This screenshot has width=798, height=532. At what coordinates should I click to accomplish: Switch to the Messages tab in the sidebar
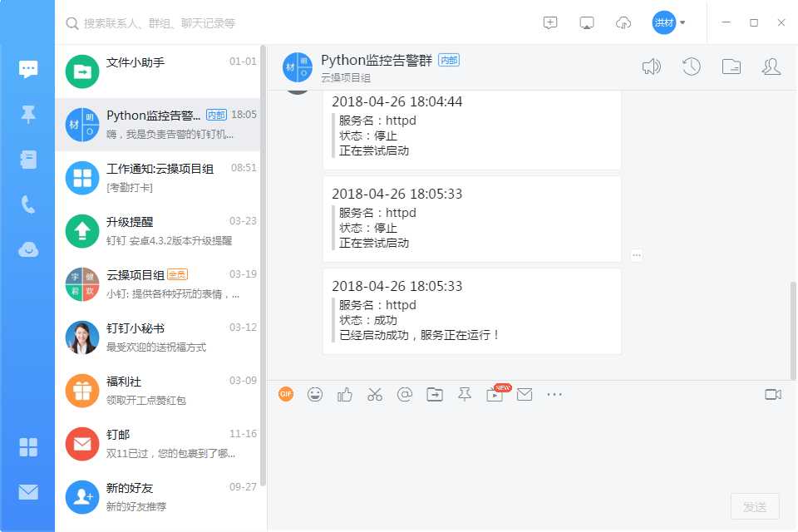pos(27,69)
